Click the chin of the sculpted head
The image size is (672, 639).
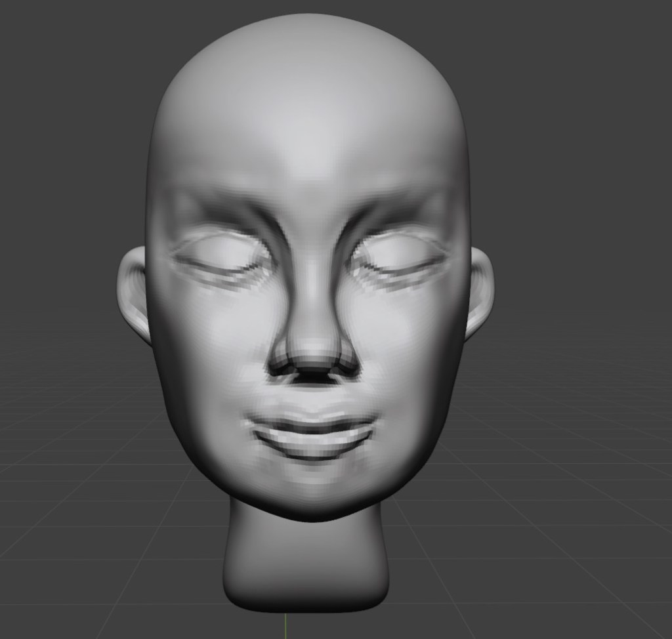click(314, 489)
